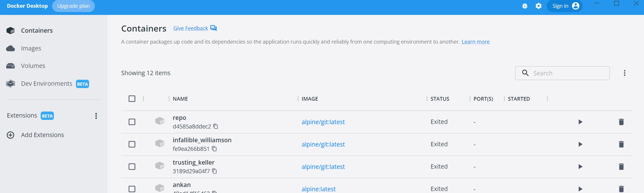Click the PORT(S) column header
This screenshot has width=644, height=193.
click(x=483, y=99)
